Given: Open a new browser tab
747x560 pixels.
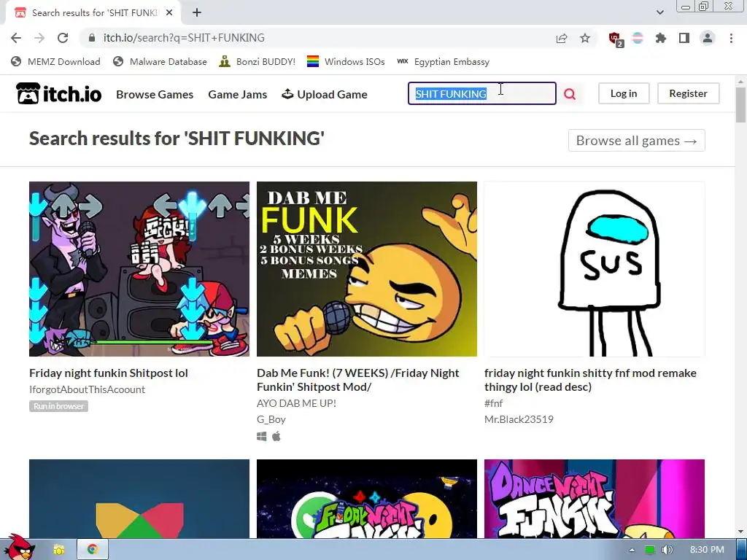Looking at the screenshot, I should point(197,13).
